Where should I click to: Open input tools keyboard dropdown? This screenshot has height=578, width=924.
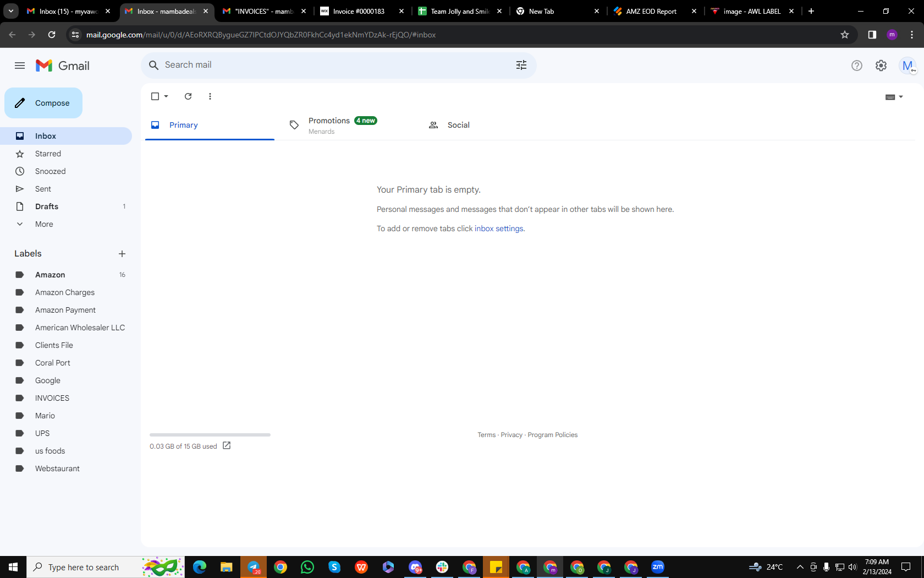pos(894,97)
